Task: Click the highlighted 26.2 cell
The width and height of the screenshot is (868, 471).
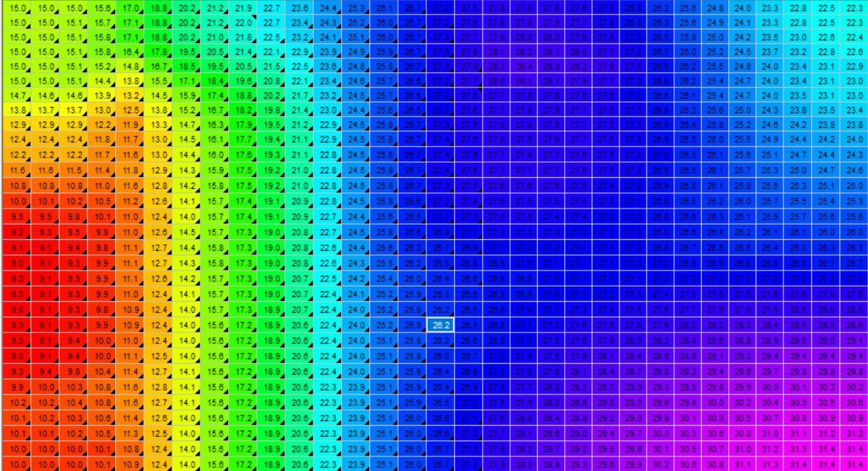Action: (x=440, y=325)
